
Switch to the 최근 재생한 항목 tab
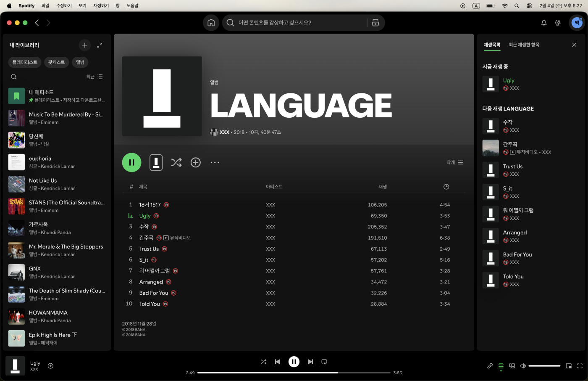pos(524,45)
